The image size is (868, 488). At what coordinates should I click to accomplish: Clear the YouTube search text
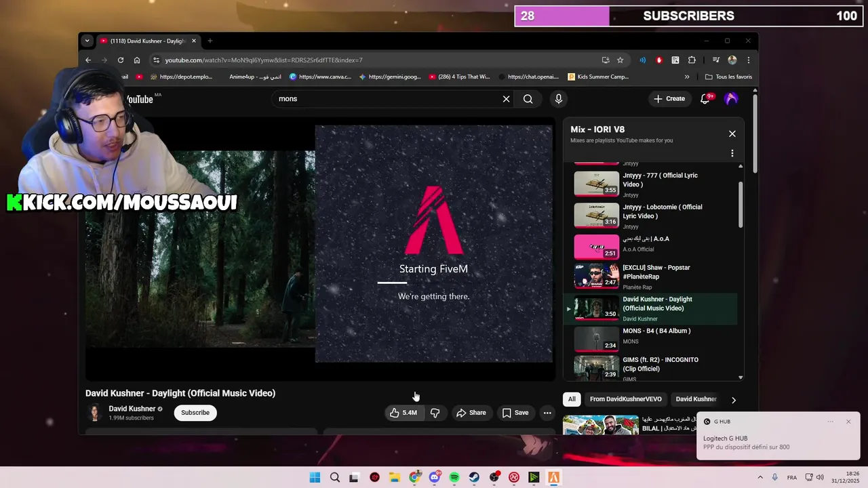coord(506,99)
